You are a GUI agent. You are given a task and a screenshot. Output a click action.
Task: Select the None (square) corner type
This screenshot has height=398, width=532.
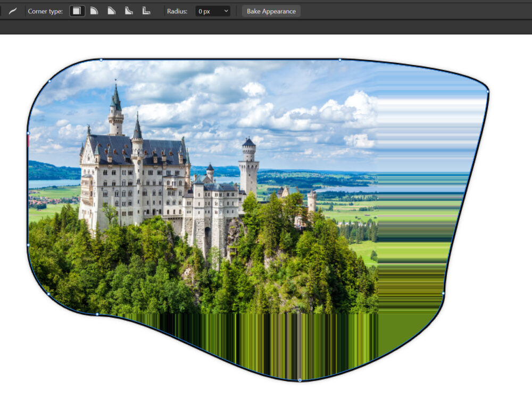click(77, 11)
